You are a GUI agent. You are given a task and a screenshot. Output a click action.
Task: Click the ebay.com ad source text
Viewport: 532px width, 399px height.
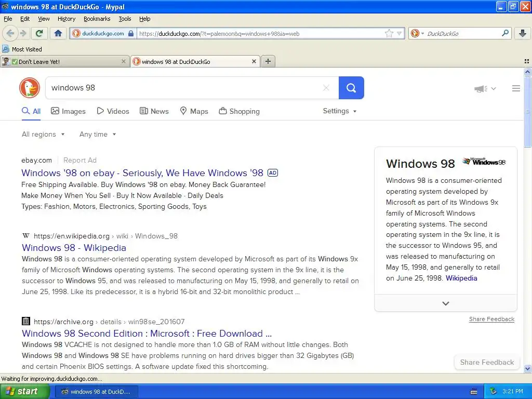(37, 160)
